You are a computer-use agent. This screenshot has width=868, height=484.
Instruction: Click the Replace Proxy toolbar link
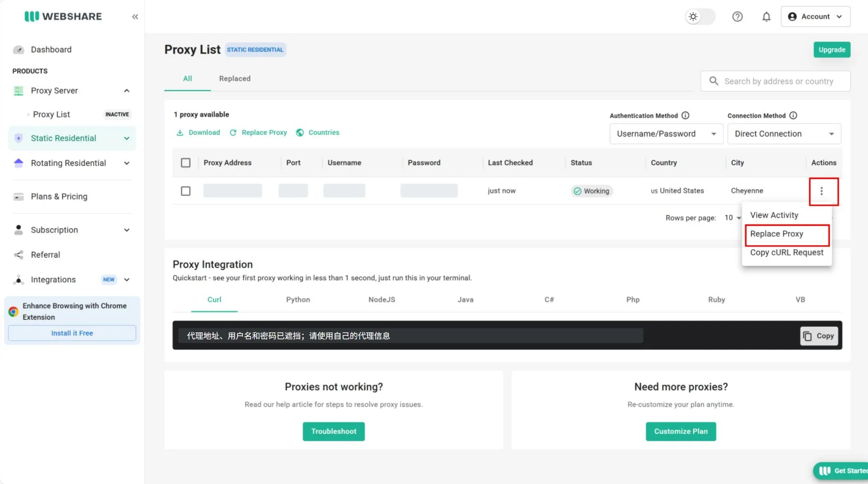(258, 132)
